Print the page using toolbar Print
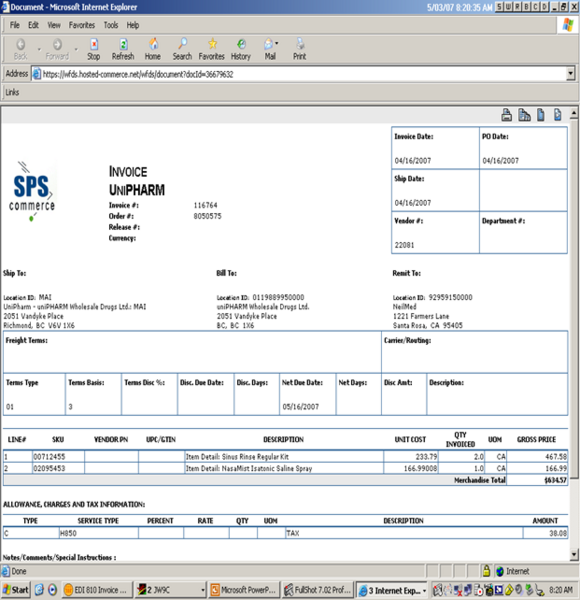The image size is (580, 600). click(300, 49)
